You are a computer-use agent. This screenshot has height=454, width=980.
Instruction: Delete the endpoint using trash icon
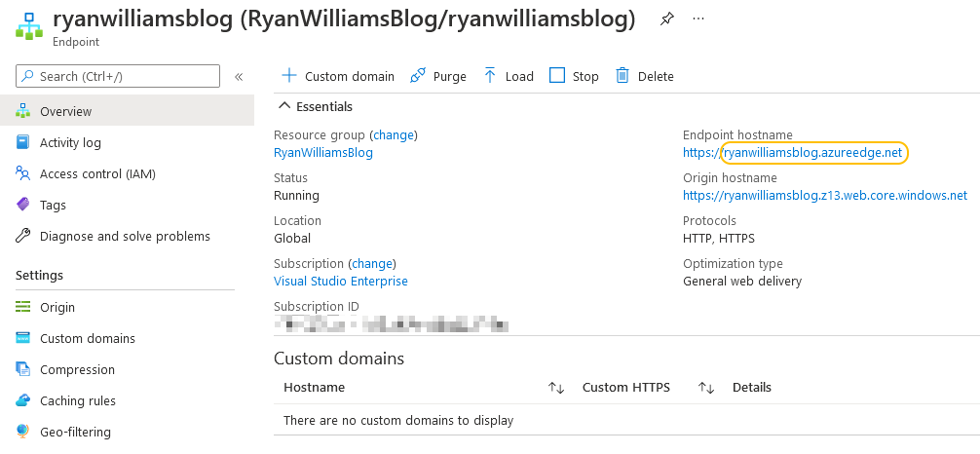click(x=622, y=76)
